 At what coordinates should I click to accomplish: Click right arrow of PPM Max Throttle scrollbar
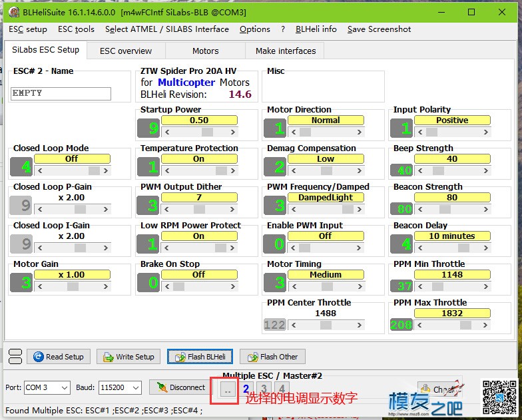point(485,325)
